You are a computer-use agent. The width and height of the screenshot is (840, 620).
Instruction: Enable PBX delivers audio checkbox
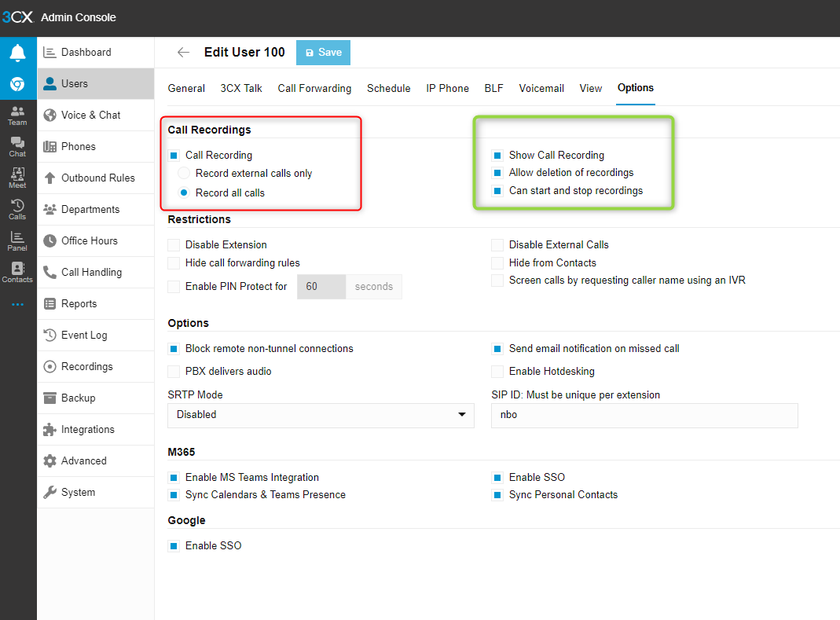[x=174, y=372]
